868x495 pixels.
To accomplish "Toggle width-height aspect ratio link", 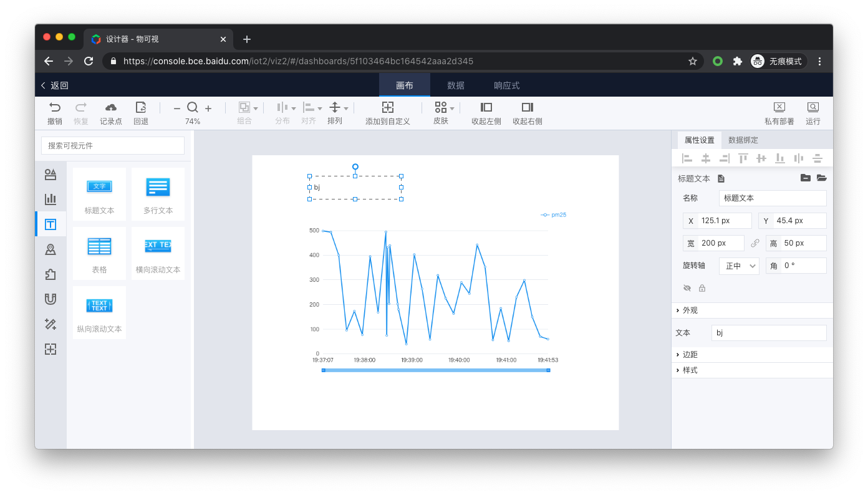I will tap(755, 243).
